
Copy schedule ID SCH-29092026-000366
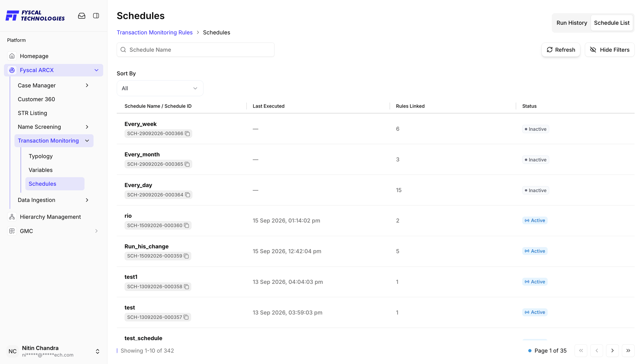click(x=187, y=134)
